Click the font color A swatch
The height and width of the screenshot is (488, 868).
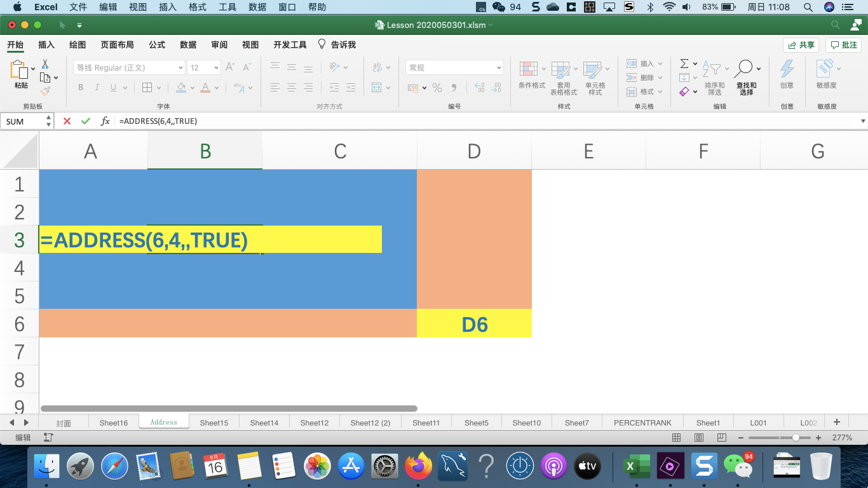pos(205,88)
